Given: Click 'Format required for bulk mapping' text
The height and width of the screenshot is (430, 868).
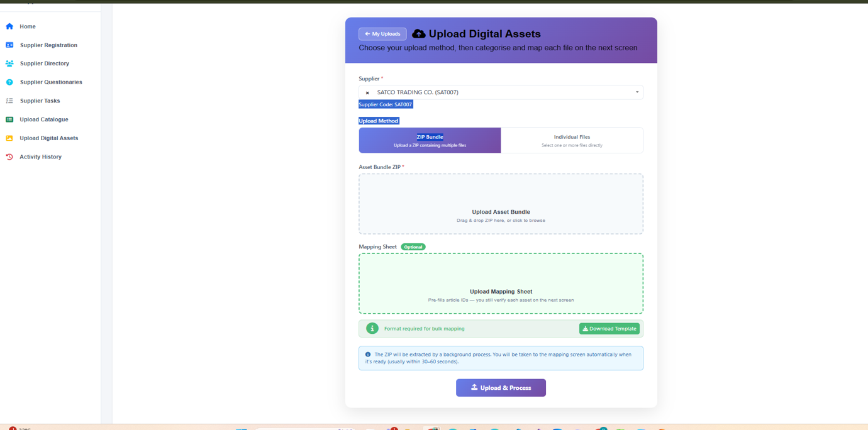Looking at the screenshot, I should (425, 329).
